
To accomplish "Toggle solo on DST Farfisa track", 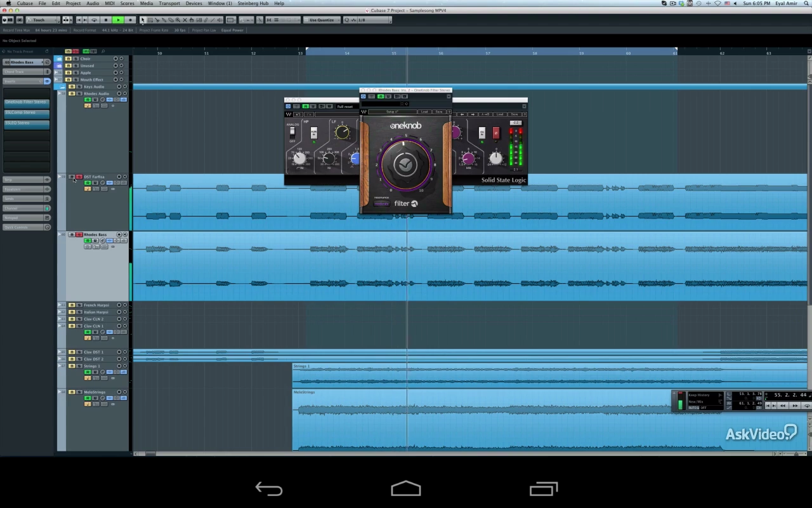I will pyautogui.click(x=79, y=177).
